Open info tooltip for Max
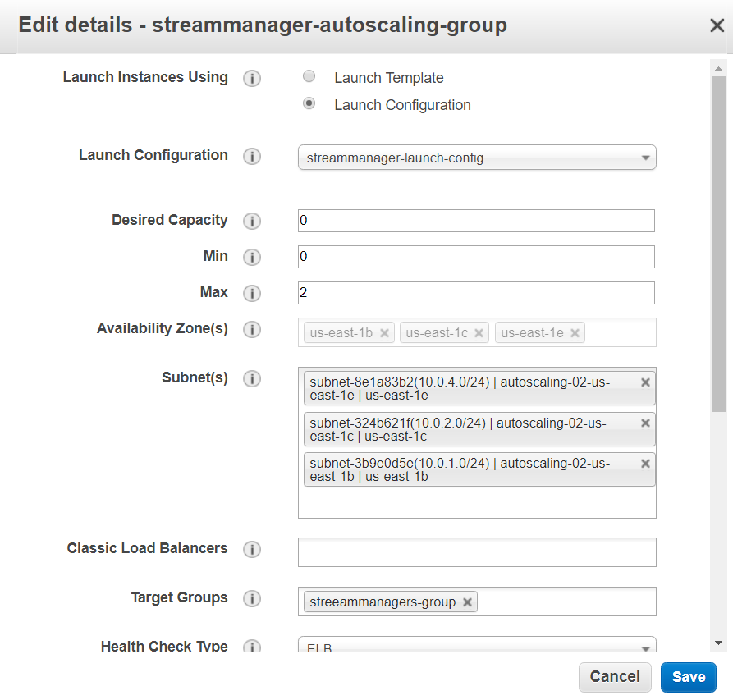Screen dimensions: 733x700 [x=251, y=293]
